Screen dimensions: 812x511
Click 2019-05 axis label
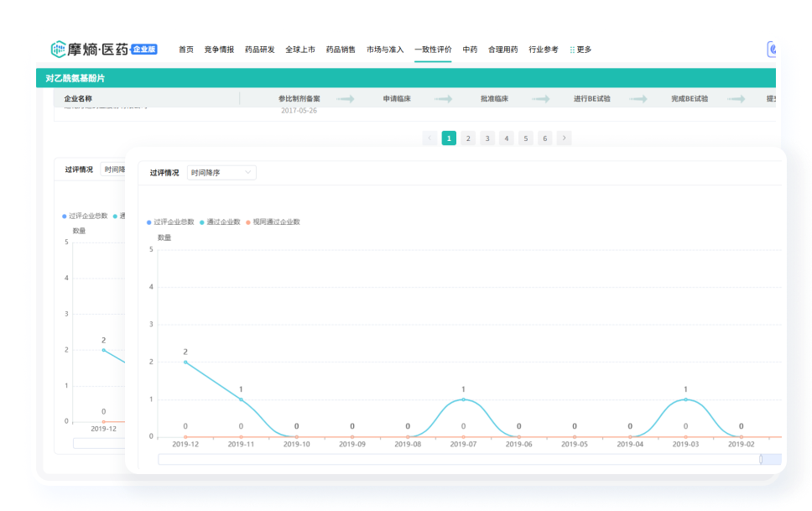[x=575, y=444]
